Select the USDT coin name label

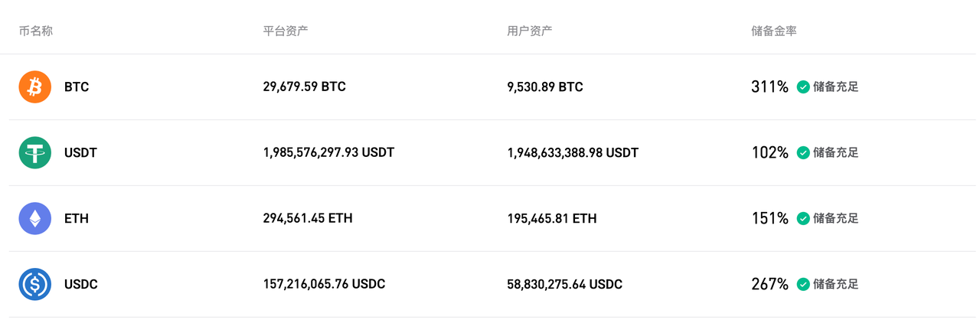81,153
